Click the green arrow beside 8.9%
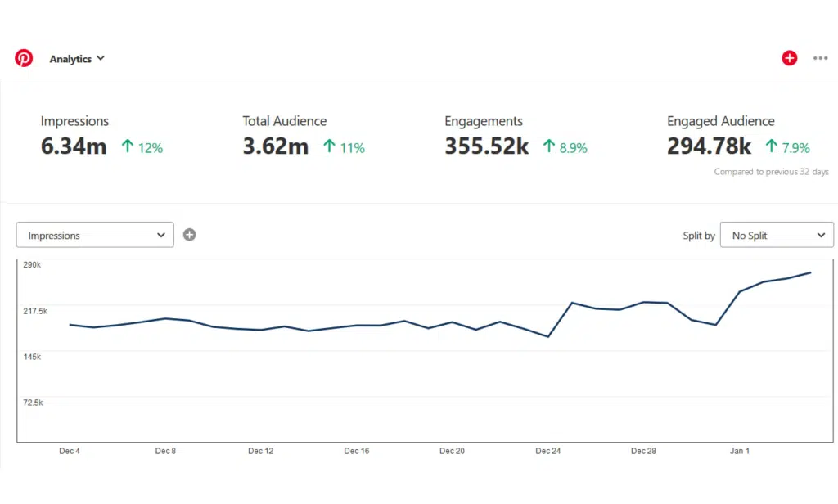Screen dimensions: 838x504 [549, 147]
